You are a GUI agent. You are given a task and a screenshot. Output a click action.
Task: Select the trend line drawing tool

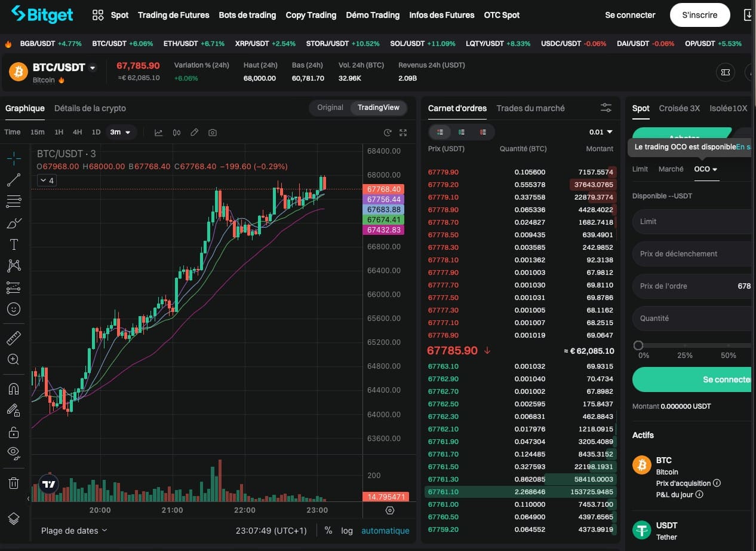pos(13,179)
